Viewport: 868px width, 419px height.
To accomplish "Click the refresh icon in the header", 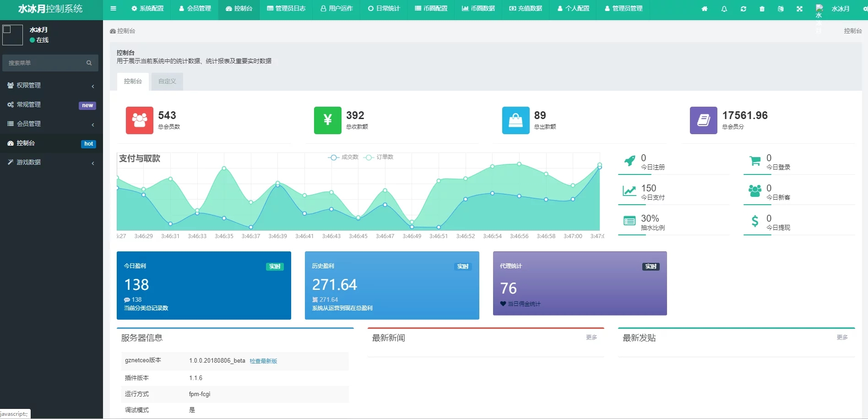I will [743, 9].
